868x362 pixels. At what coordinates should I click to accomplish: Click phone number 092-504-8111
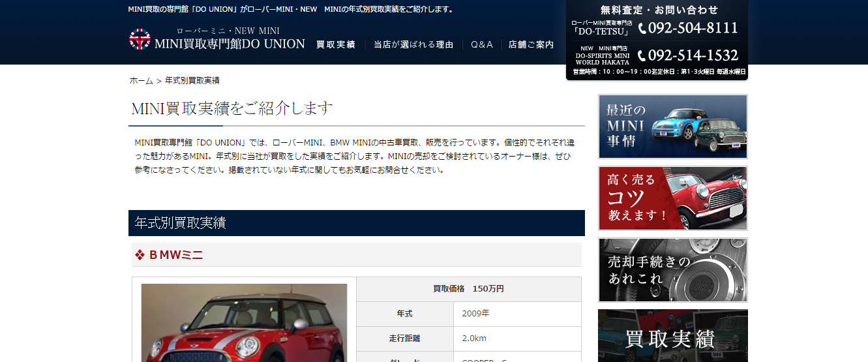click(693, 28)
